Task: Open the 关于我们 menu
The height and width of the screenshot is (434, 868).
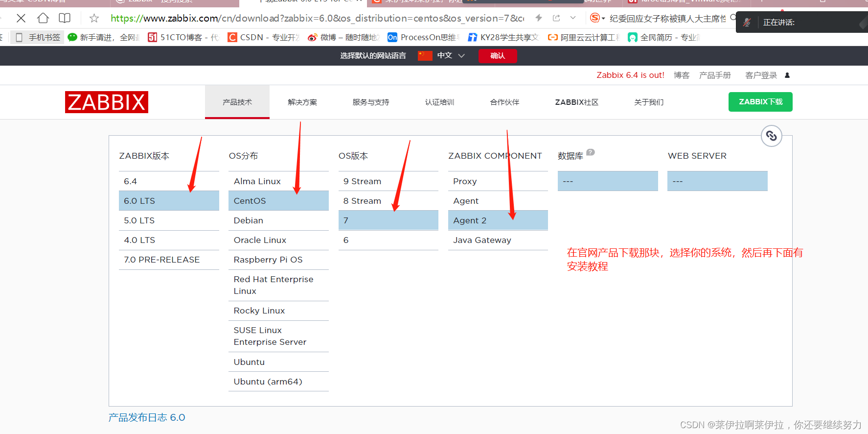Action: coord(649,102)
